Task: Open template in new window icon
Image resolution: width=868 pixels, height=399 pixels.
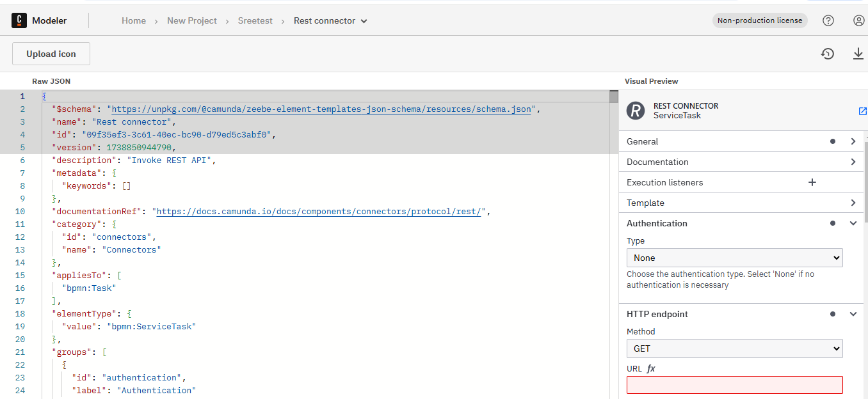Action: pos(862,111)
